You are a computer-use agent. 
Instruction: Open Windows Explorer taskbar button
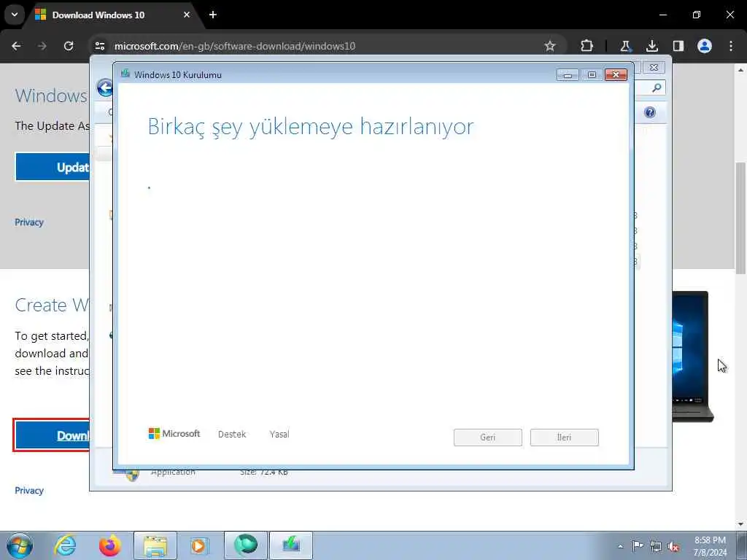(155, 545)
